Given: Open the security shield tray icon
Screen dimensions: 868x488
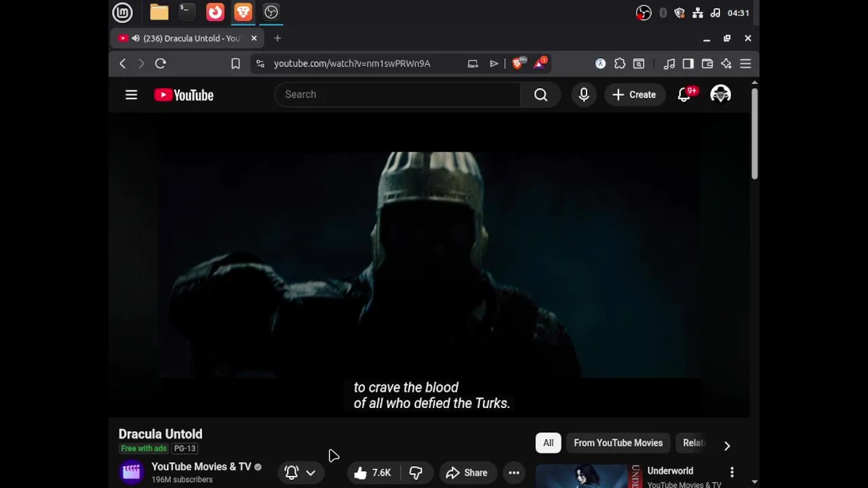Looking at the screenshot, I should point(679,13).
